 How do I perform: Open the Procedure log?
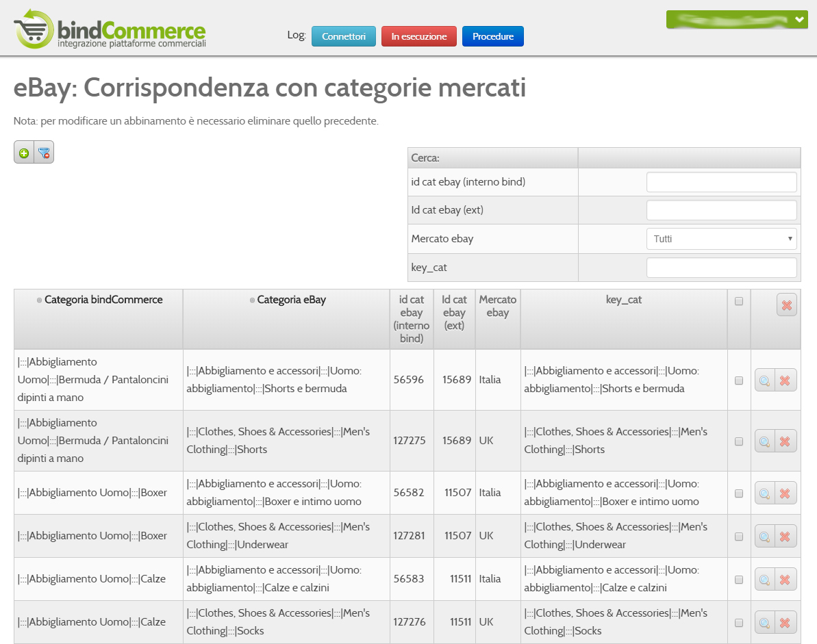(x=493, y=36)
